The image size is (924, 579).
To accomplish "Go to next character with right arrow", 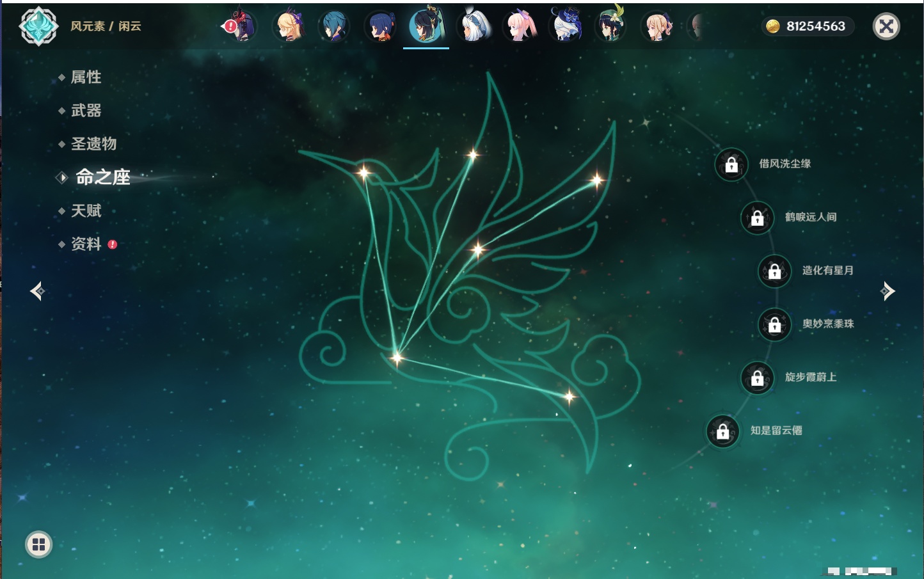I will point(888,291).
